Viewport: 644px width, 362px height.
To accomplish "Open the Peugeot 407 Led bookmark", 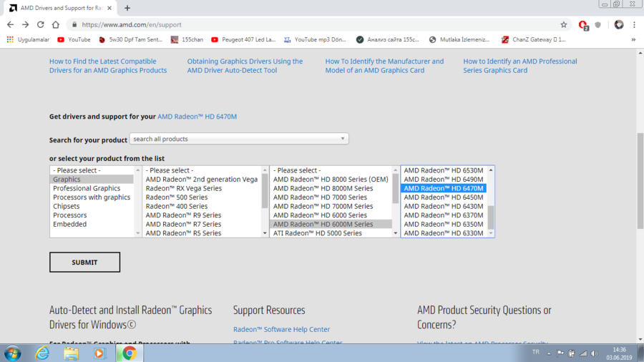I will [x=243, y=39].
